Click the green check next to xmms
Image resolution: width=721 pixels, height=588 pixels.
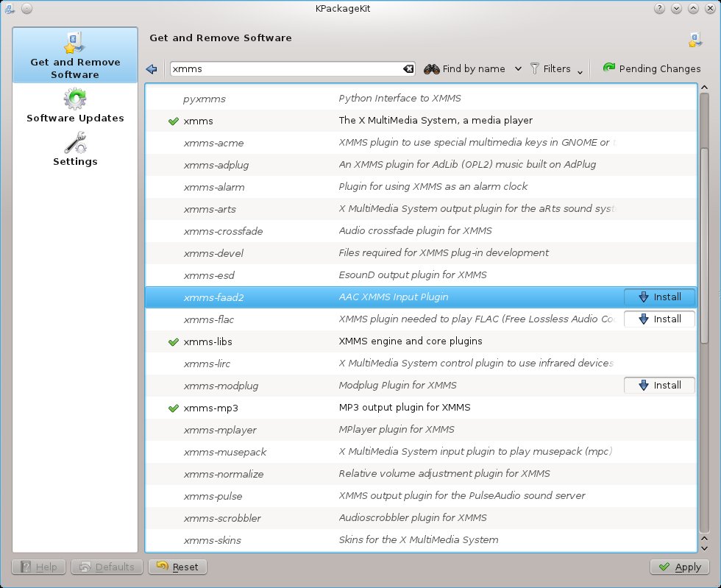click(174, 121)
